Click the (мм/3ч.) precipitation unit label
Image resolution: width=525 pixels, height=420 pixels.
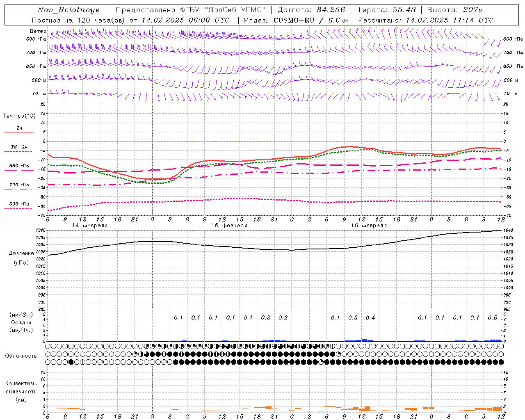(x=21, y=315)
